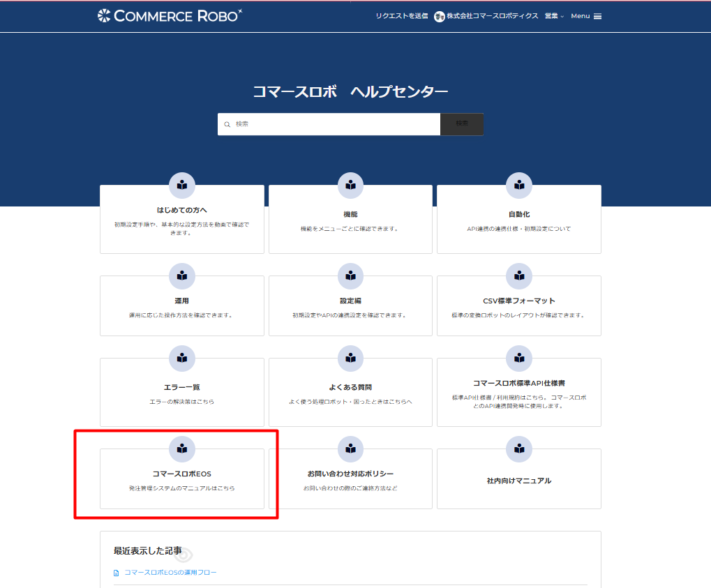Viewport: 711px width, 588px height.
Task: Open the 運用 category title
Action: point(182,301)
